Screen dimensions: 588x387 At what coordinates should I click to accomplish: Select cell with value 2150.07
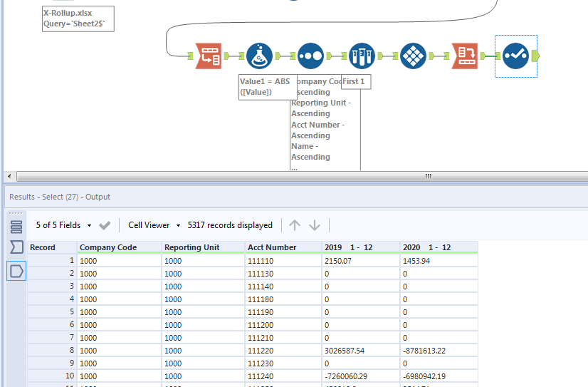[361, 261]
